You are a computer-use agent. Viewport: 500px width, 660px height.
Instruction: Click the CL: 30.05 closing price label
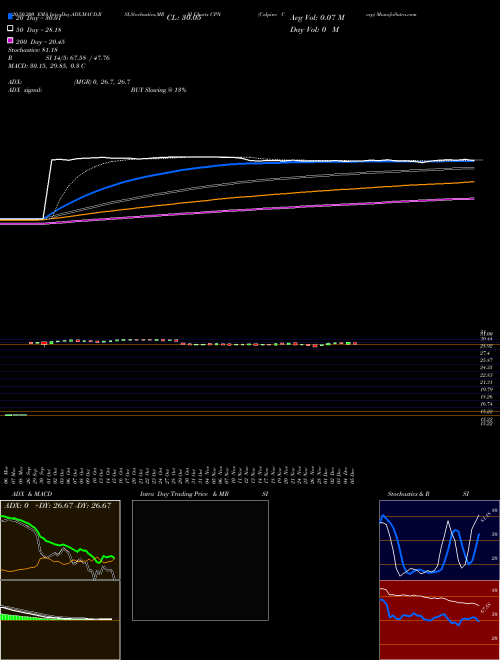click(x=184, y=18)
